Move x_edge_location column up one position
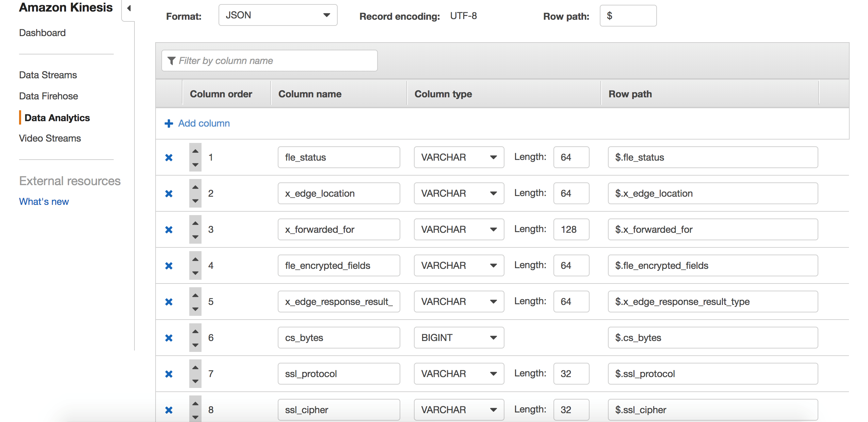Screen dimensions: 868x422 [x=195, y=187]
